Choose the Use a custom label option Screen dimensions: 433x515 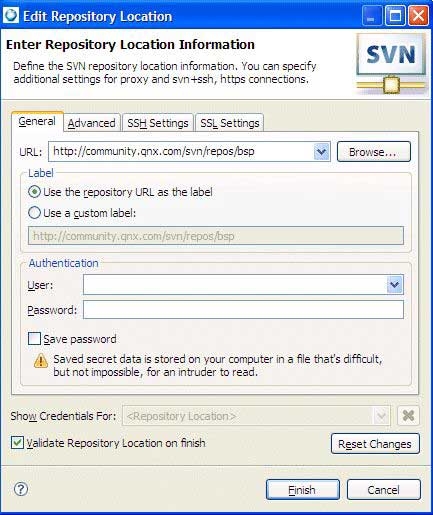(x=34, y=213)
